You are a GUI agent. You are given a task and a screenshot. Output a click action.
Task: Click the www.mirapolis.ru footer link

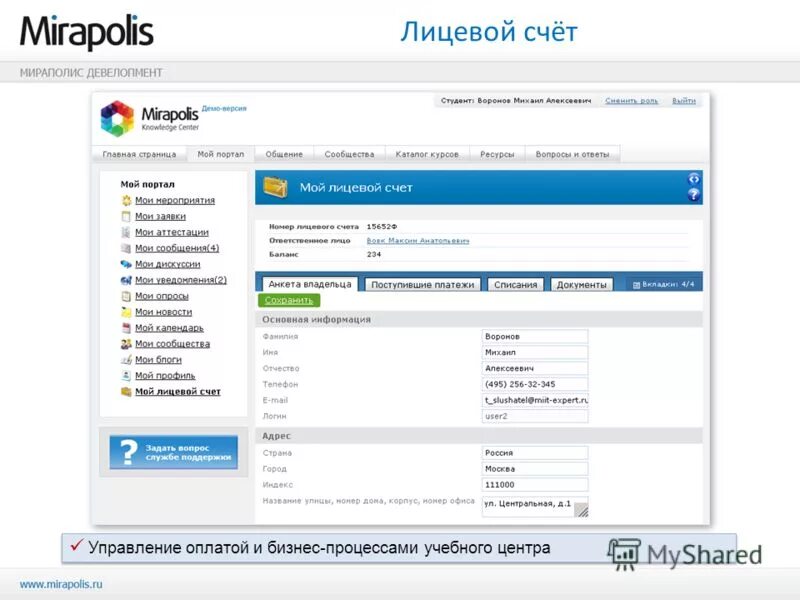61,584
